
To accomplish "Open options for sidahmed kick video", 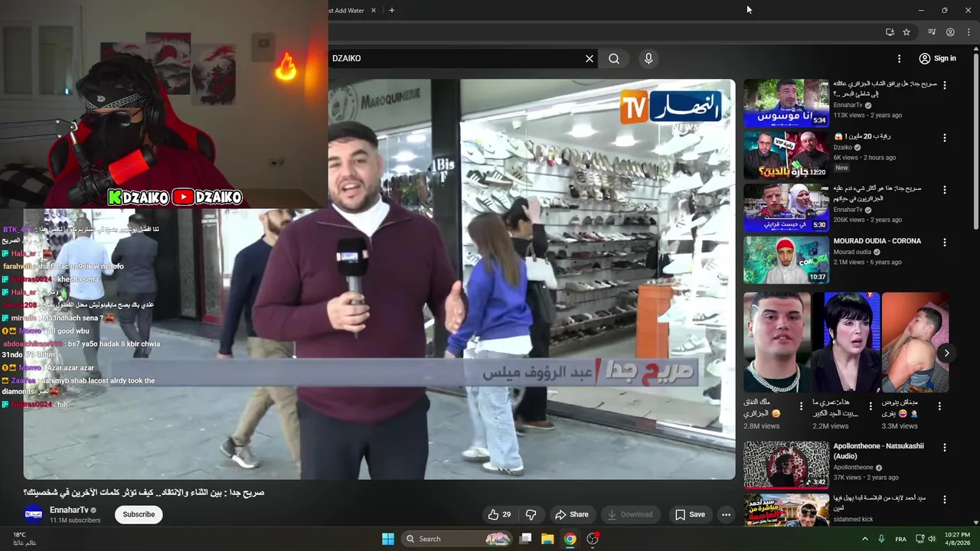I will pos(944,499).
